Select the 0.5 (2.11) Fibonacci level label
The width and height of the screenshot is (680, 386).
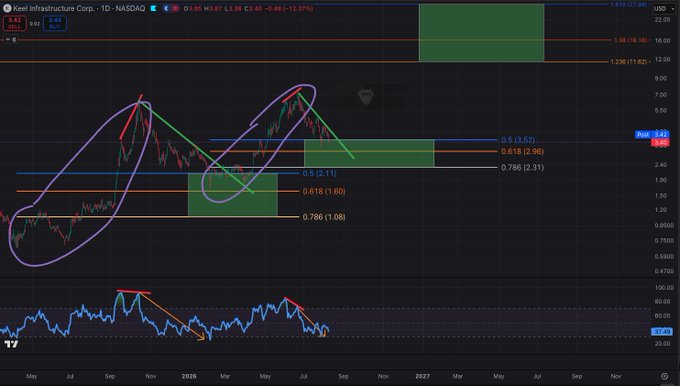tap(319, 173)
